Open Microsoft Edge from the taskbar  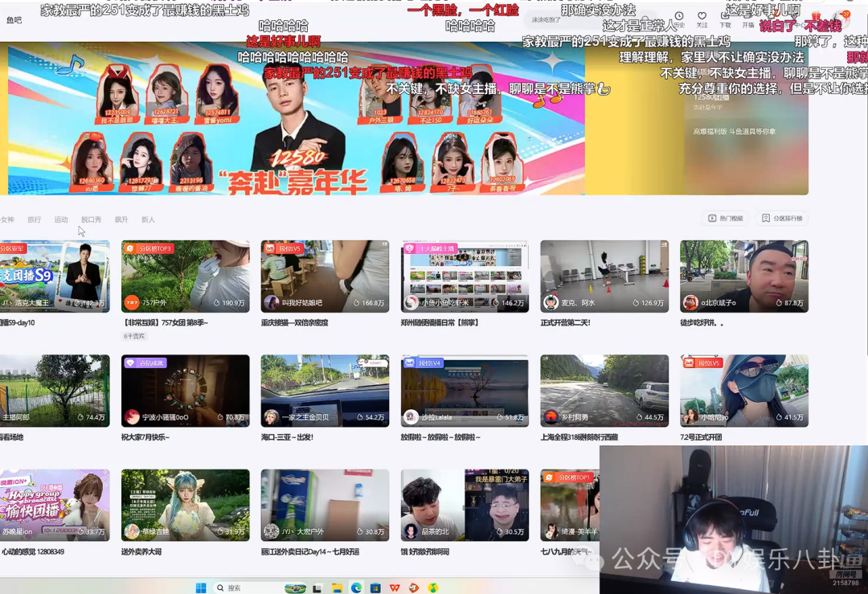(356, 588)
